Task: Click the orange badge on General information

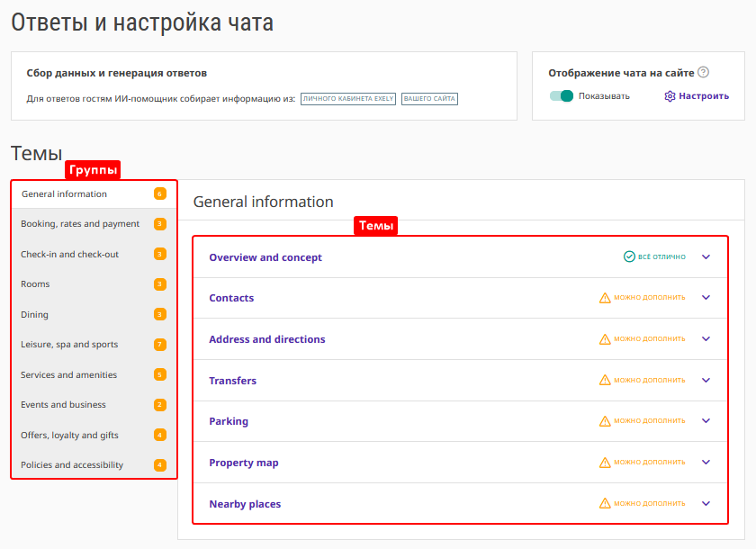Action: click(160, 193)
